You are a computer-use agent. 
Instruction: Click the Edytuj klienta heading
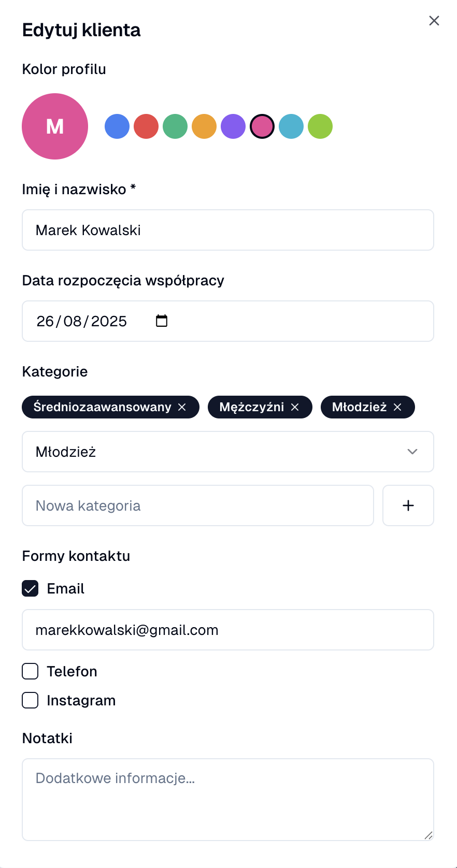81,30
